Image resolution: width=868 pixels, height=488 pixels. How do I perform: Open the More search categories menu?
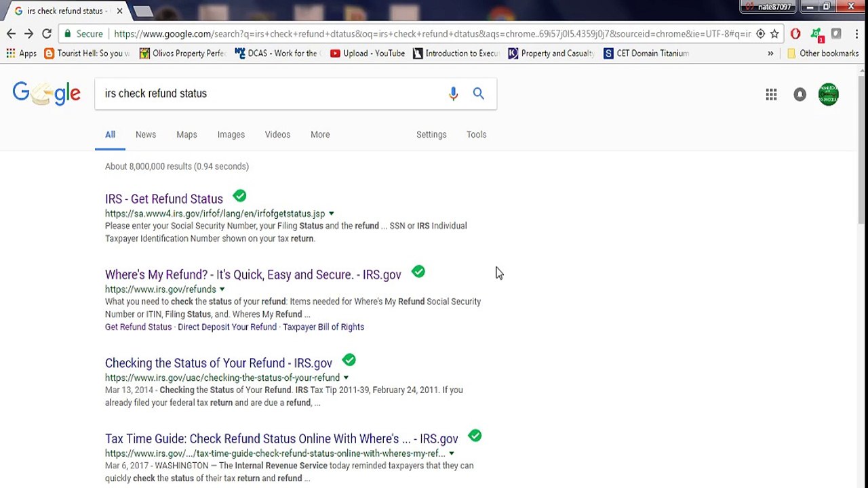coord(320,134)
